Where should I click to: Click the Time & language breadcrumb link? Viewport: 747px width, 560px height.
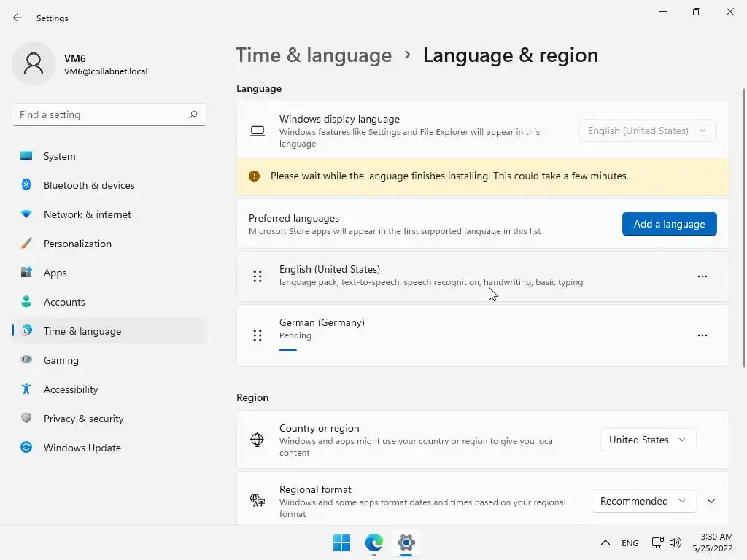point(314,55)
